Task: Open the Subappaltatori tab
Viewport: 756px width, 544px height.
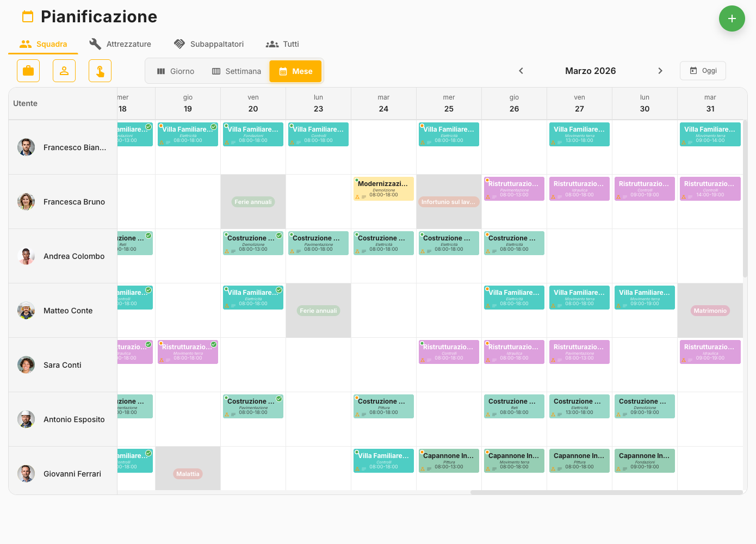Action: 208,44
